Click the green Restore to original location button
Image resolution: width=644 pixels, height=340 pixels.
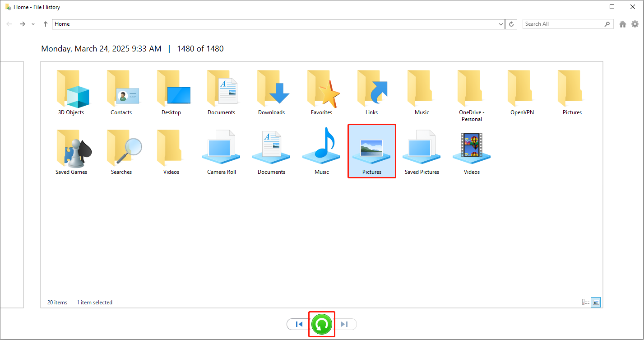click(x=321, y=324)
